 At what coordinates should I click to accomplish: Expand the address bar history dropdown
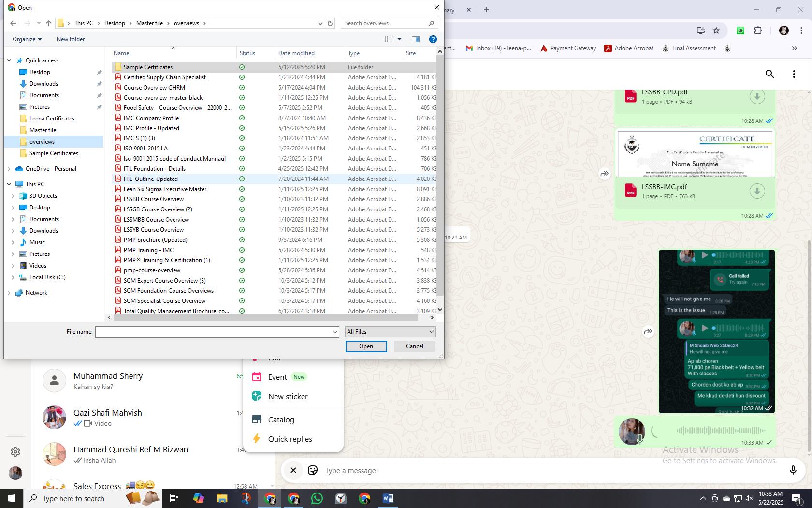(x=320, y=23)
